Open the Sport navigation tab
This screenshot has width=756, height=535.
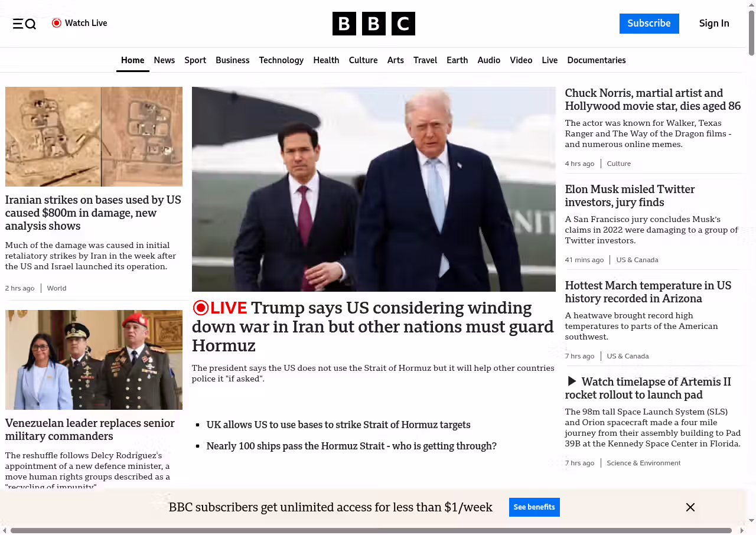click(x=195, y=60)
